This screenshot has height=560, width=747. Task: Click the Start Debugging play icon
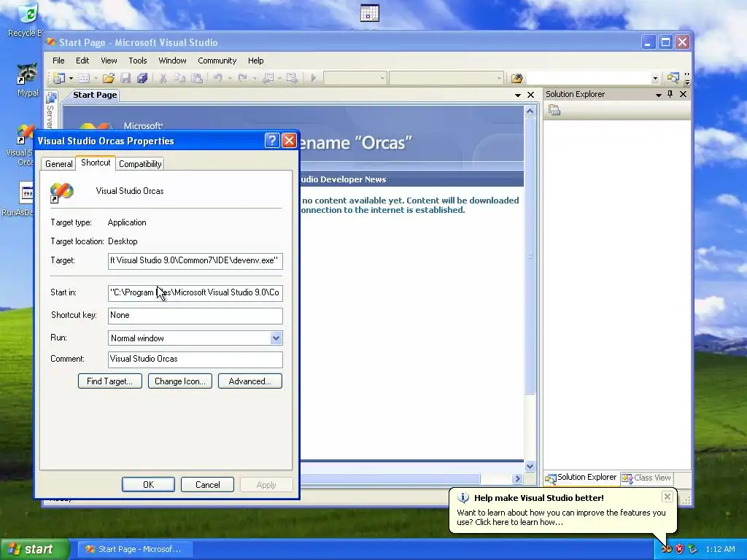[314, 78]
